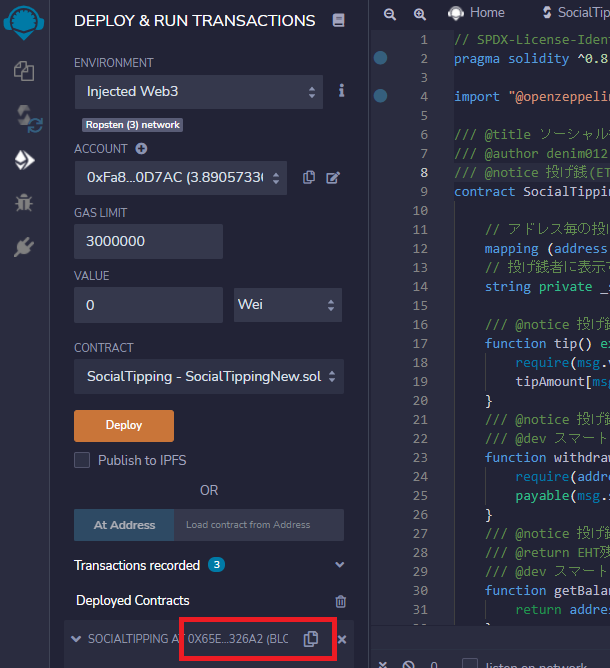610x668 pixels.
Task: Click the import @openzeppelin line
Action: (532, 97)
